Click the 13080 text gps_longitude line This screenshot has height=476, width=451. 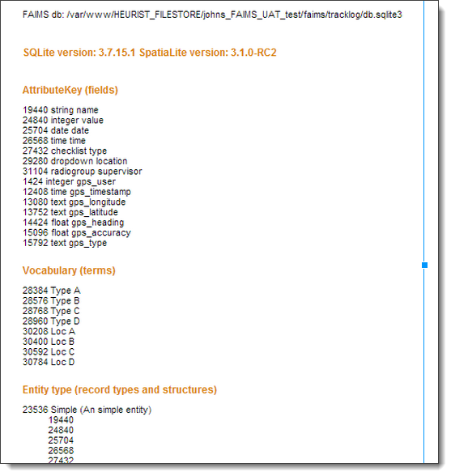[74, 202]
